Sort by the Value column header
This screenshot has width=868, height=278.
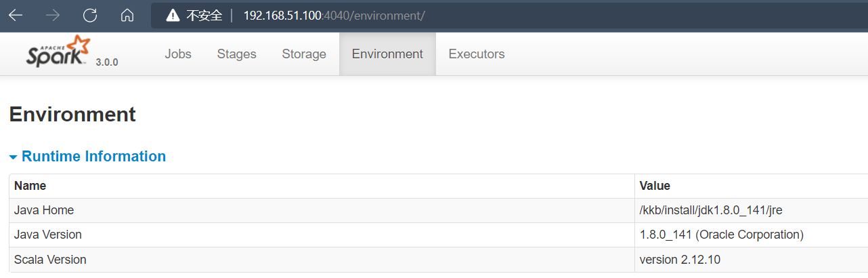tap(655, 186)
